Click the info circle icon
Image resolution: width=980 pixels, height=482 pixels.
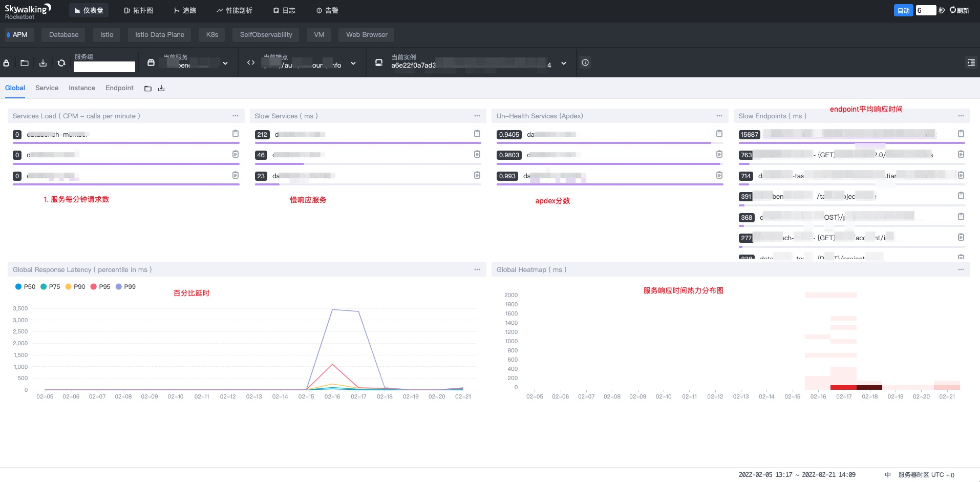pos(585,62)
